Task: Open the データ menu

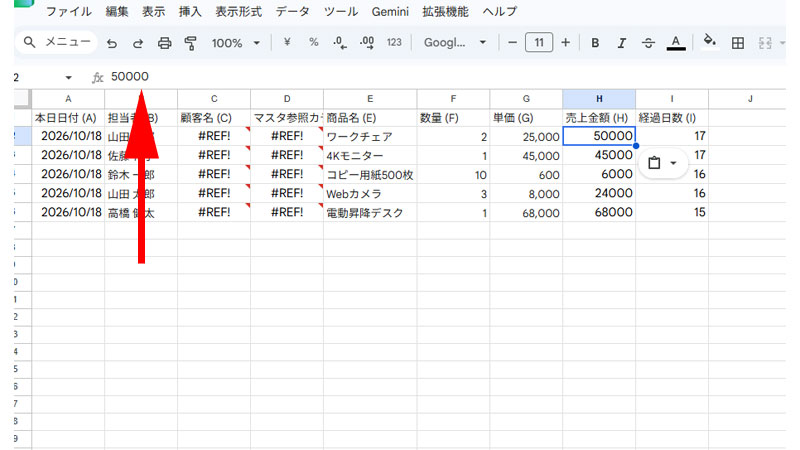Action: 293,11
